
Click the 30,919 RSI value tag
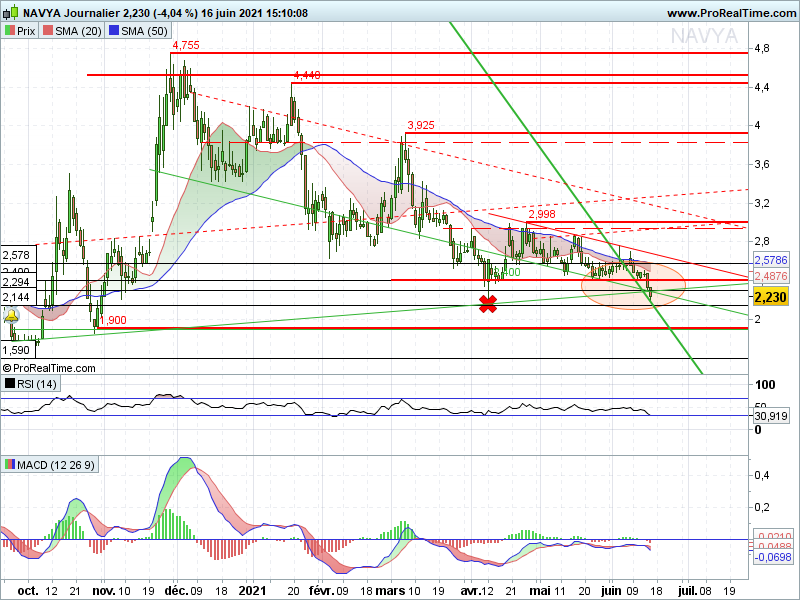pyautogui.click(x=770, y=416)
